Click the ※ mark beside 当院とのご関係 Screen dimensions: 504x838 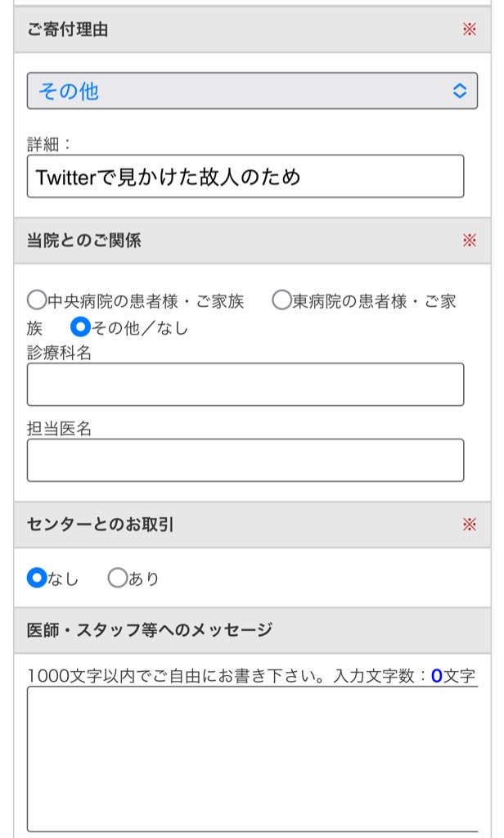point(470,237)
